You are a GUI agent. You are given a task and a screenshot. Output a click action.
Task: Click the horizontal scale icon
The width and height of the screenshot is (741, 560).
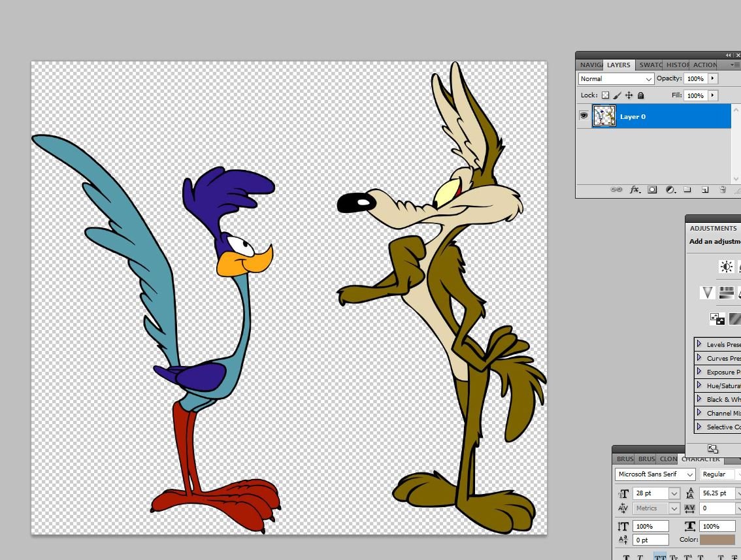[689, 526]
